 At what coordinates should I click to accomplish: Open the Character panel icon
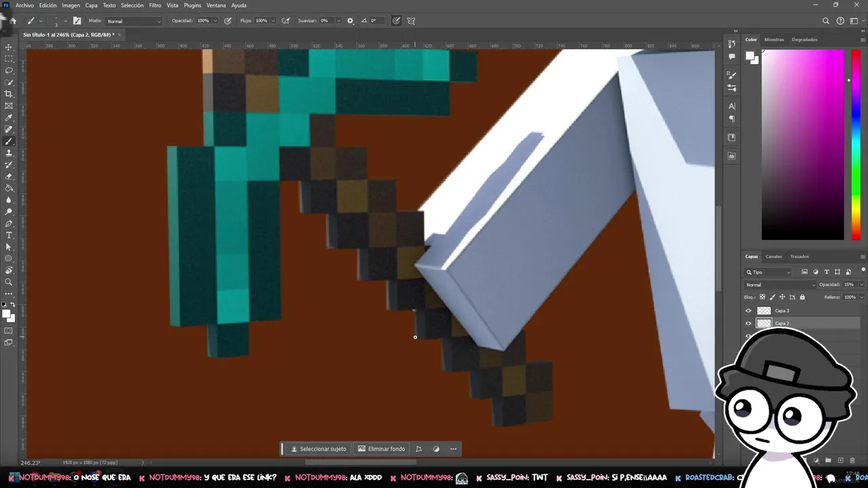(732, 106)
